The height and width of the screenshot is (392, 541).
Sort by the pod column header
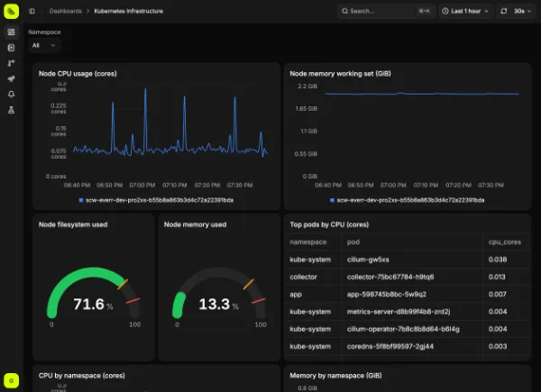[353, 242]
